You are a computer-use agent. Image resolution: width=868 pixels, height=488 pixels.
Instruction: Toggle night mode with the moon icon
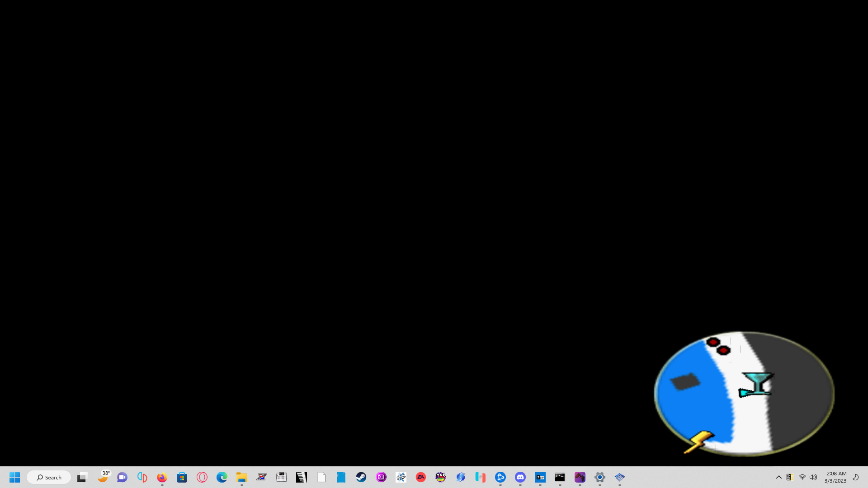[855, 477]
